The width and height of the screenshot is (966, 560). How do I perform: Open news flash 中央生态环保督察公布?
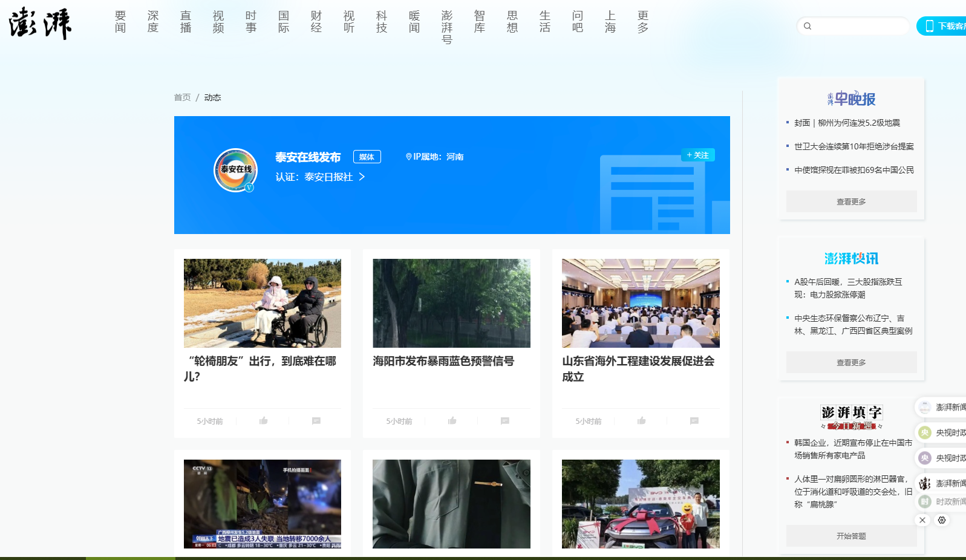click(853, 324)
